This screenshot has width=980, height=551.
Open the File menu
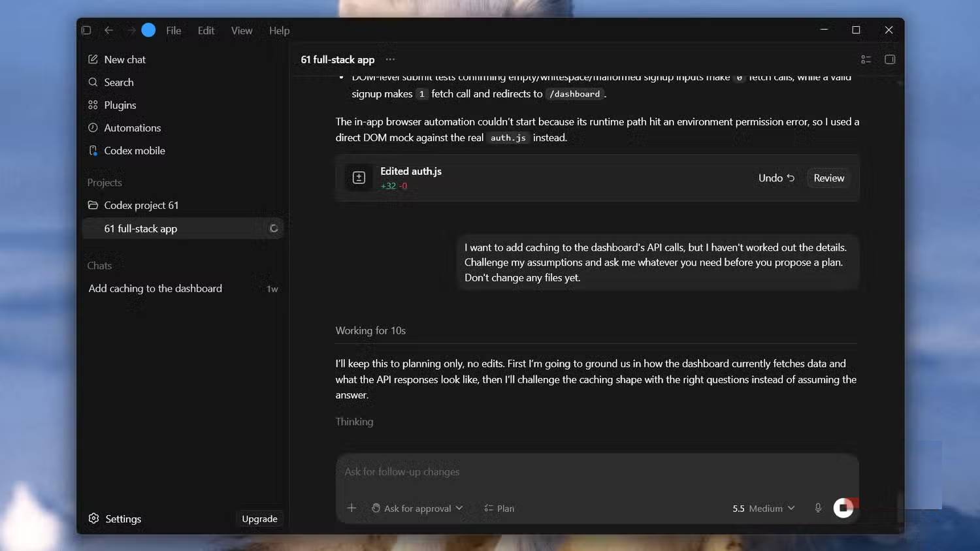click(x=174, y=31)
